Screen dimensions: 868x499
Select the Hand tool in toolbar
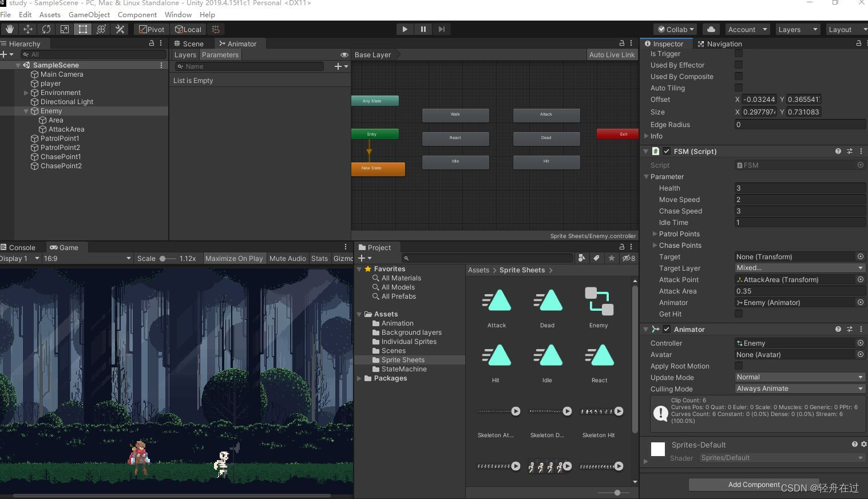coord(9,29)
